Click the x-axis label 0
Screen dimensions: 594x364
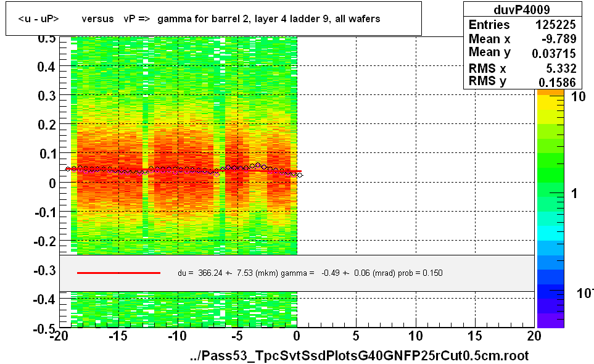pyautogui.click(x=297, y=336)
